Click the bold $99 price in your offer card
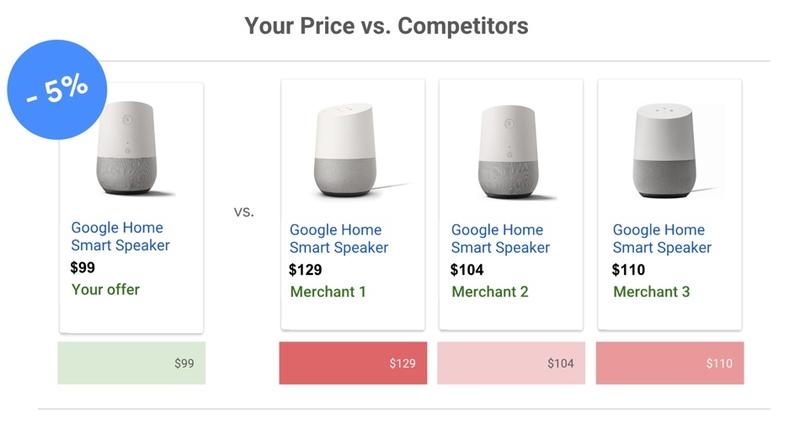Screen dimensions: 800x435 tap(83, 267)
